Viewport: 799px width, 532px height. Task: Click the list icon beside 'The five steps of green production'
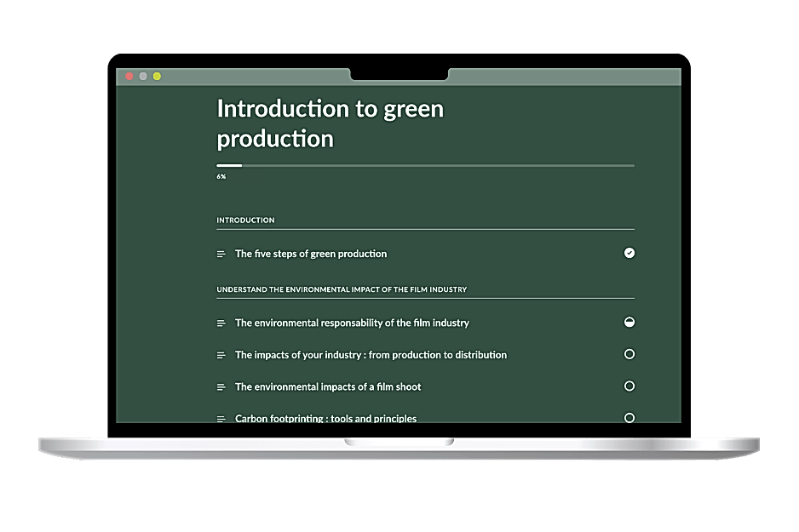221,254
